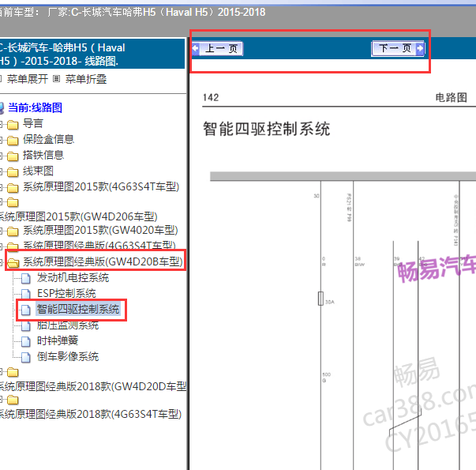This screenshot has width=476, height=470.
Task: Expand 系统原理图2015款(GW4020车型) node
Action: click(2, 231)
